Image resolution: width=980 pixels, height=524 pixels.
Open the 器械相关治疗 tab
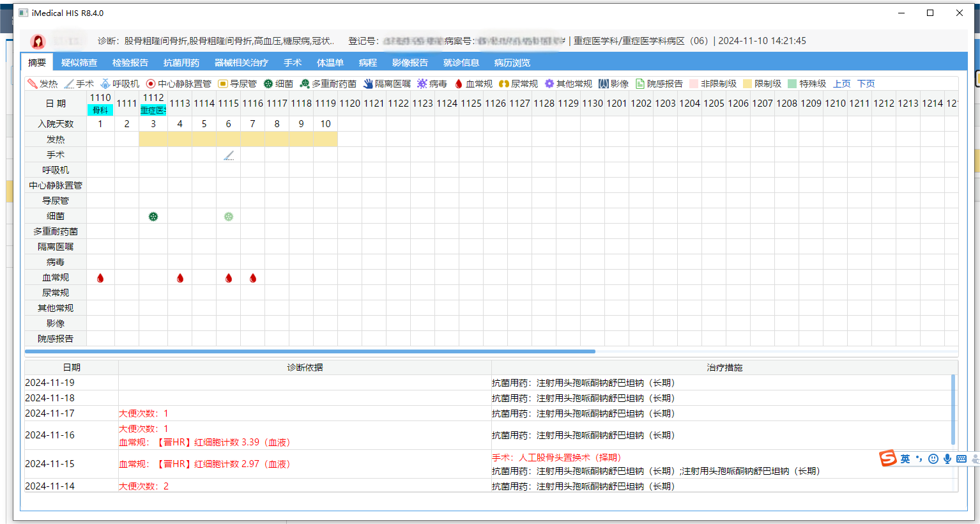click(x=241, y=63)
